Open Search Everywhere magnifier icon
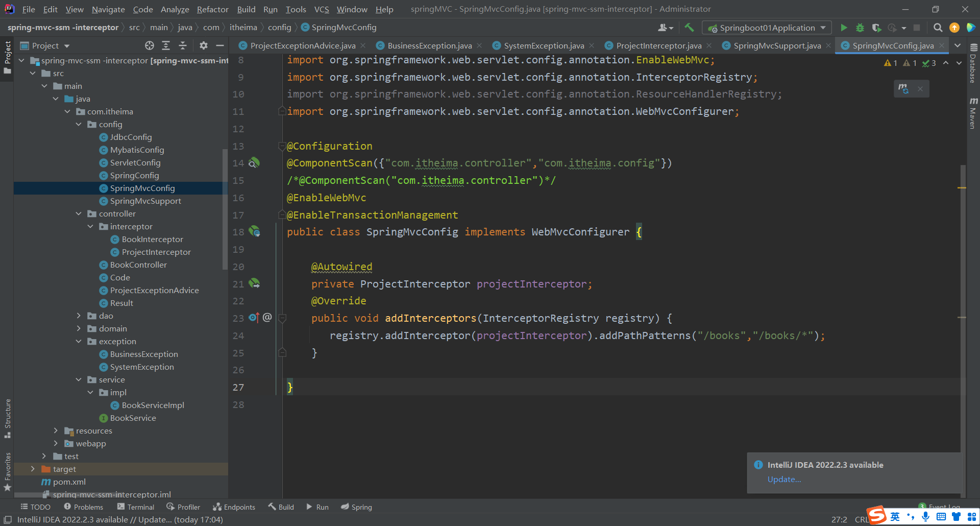 click(x=938, y=28)
